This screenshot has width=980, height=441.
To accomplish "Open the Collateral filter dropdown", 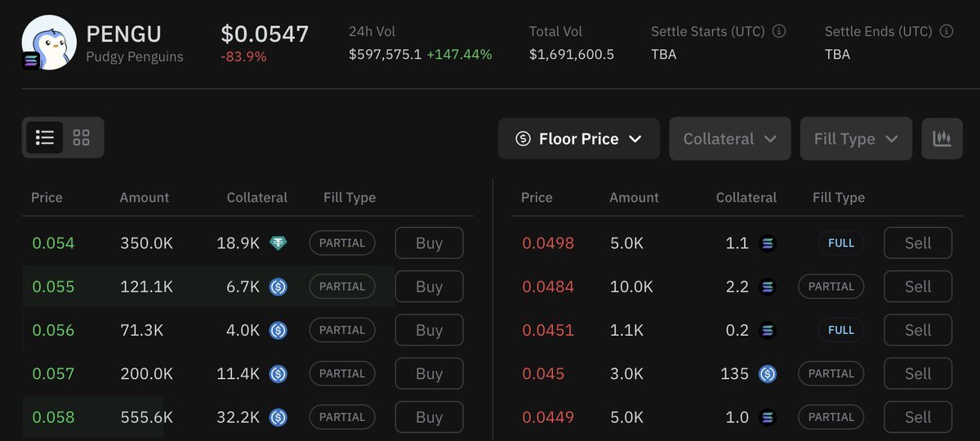I will (729, 139).
